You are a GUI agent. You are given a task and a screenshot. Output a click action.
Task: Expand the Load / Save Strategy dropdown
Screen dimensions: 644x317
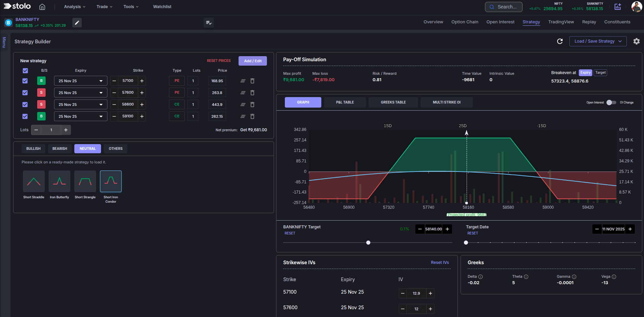[x=597, y=41]
